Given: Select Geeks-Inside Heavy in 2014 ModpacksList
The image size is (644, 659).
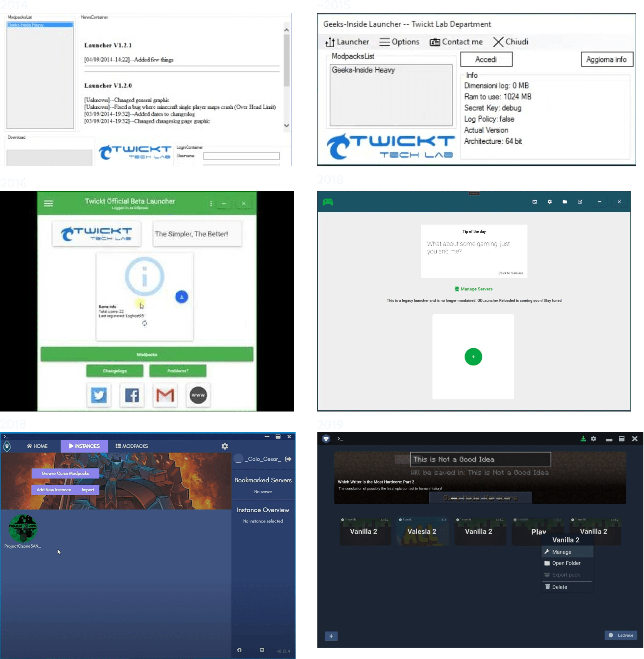Looking at the screenshot, I should pyautogui.click(x=40, y=25).
